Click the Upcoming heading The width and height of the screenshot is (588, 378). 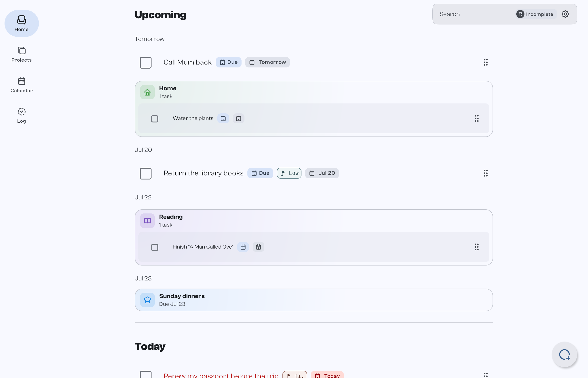(x=160, y=15)
